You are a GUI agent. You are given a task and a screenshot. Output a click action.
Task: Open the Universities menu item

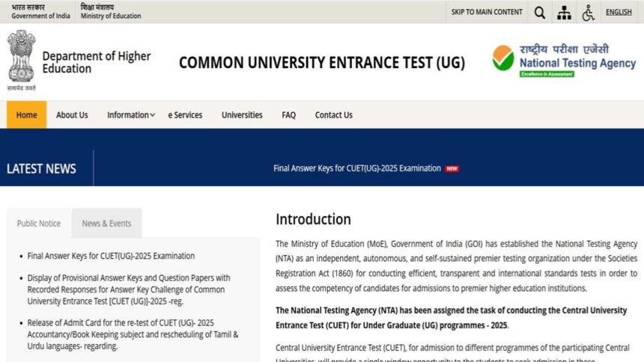coord(242,115)
